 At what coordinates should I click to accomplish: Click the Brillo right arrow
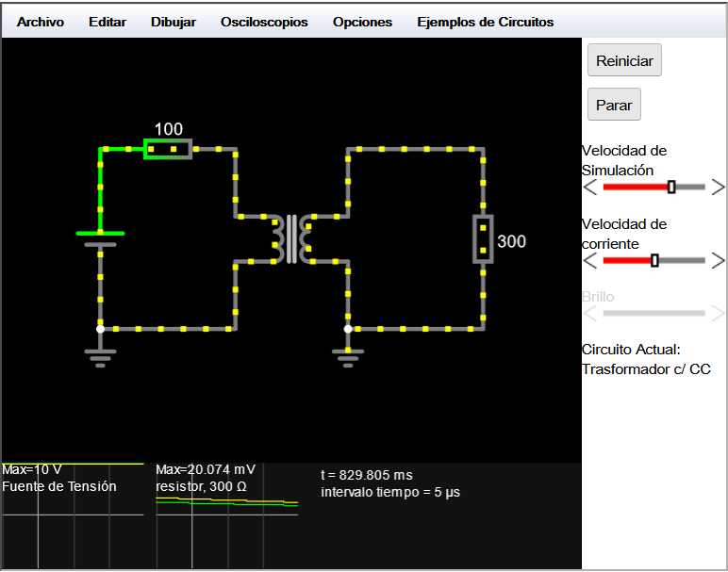coord(718,314)
